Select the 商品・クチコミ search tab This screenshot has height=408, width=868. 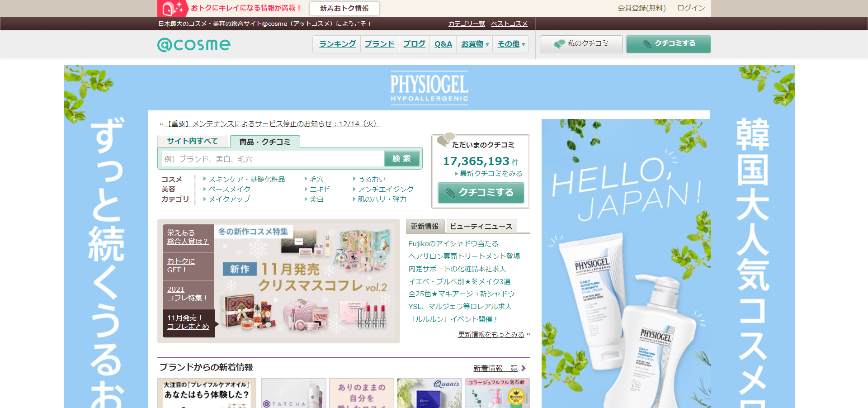(x=265, y=142)
